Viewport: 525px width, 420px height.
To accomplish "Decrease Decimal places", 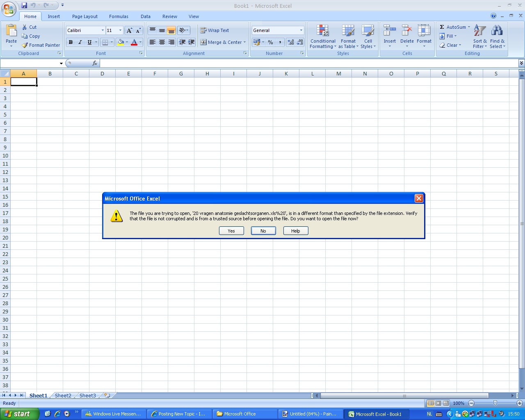I will [x=300, y=42].
